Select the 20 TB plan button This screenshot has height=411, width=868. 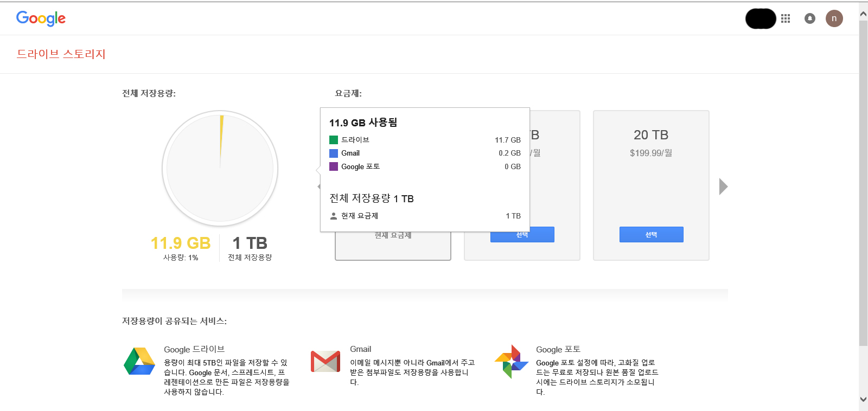pos(651,234)
